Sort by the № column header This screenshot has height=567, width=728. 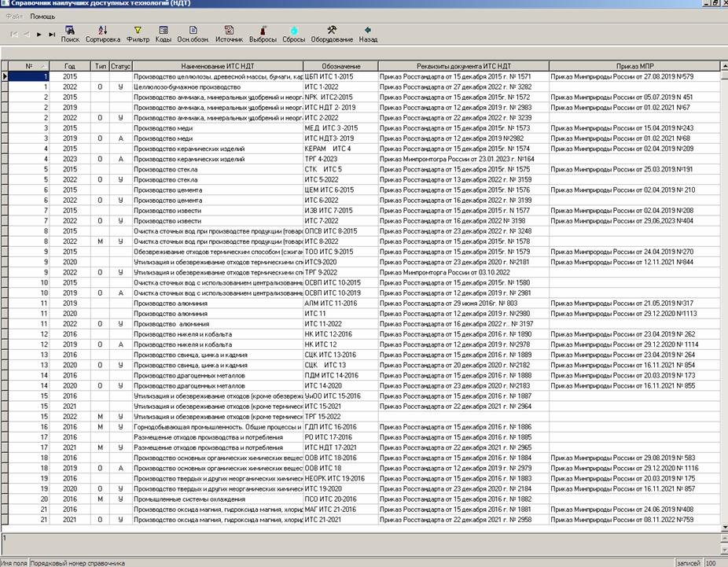click(x=30, y=66)
